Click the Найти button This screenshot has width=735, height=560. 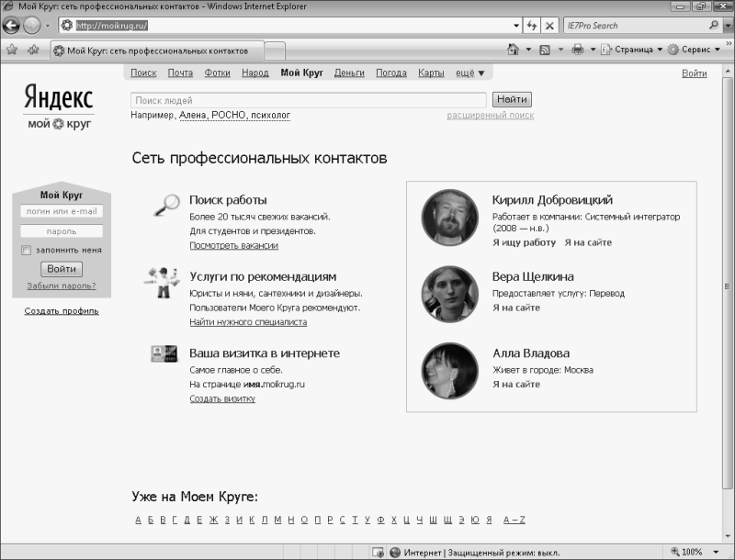pos(512,99)
